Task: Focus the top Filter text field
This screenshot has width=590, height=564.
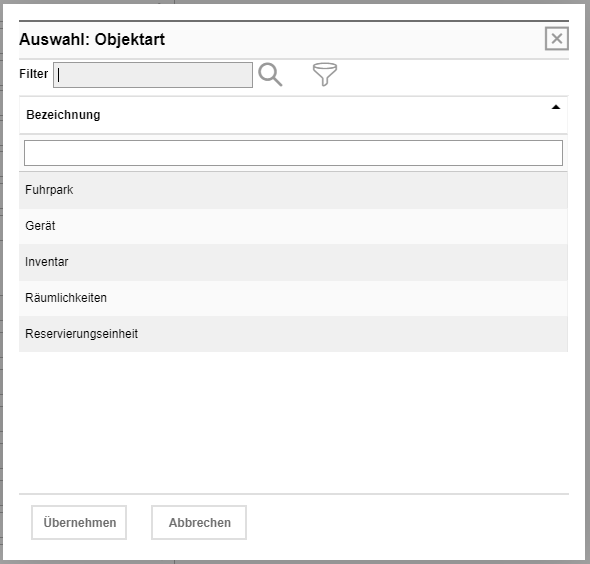Action: click(153, 75)
